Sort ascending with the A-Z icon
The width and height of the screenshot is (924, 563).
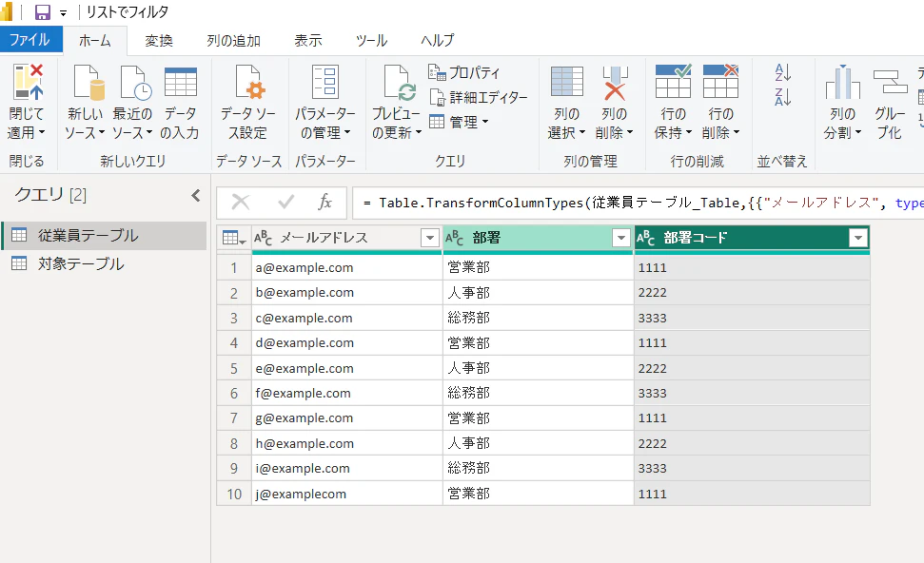point(782,72)
